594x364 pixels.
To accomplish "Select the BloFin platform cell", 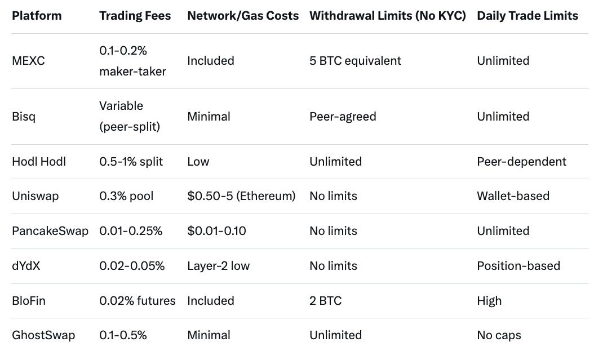I will pyautogui.click(x=29, y=301).
